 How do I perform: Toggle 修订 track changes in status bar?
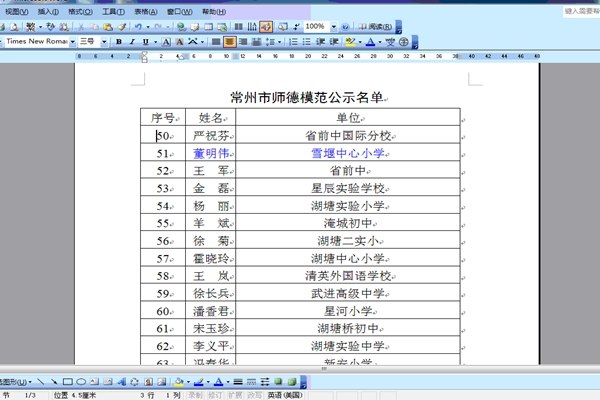[x=214, y=395]
